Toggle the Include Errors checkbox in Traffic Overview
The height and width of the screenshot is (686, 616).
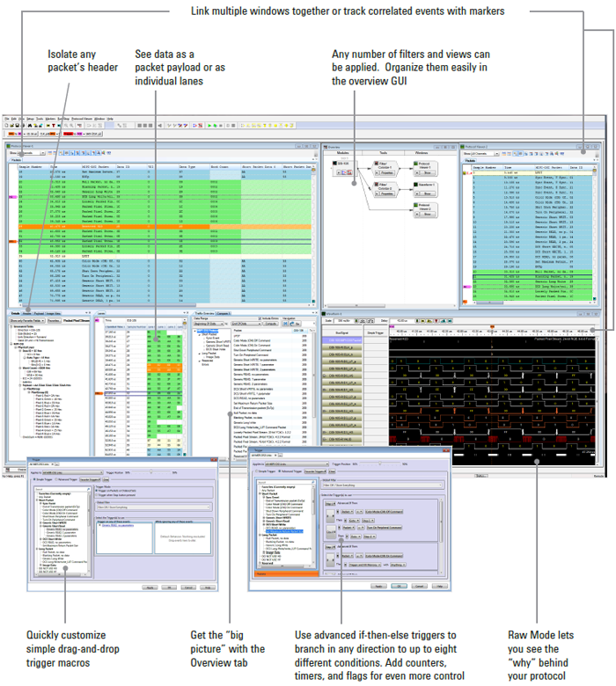(260, 318)
